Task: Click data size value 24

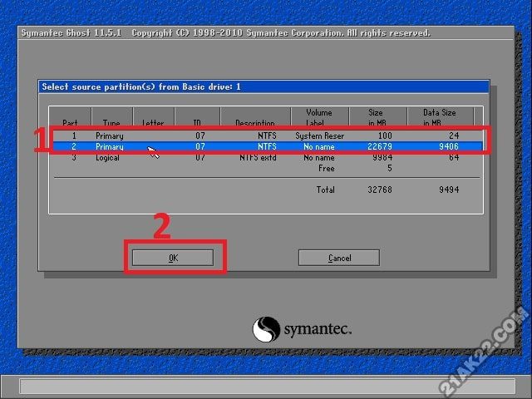Action: click(x=454, y=135)
